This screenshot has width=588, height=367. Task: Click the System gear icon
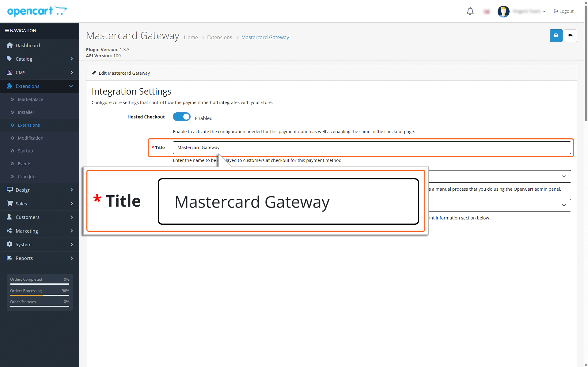[9, 244]
